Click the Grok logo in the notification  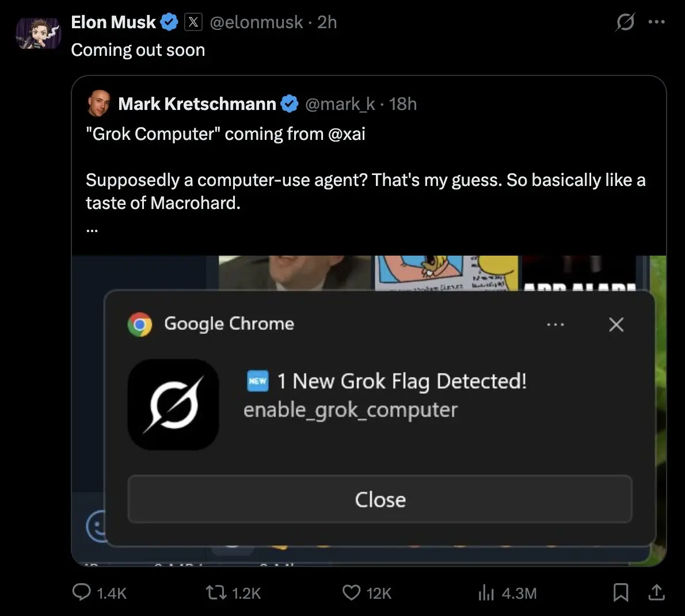click(173, 404)
